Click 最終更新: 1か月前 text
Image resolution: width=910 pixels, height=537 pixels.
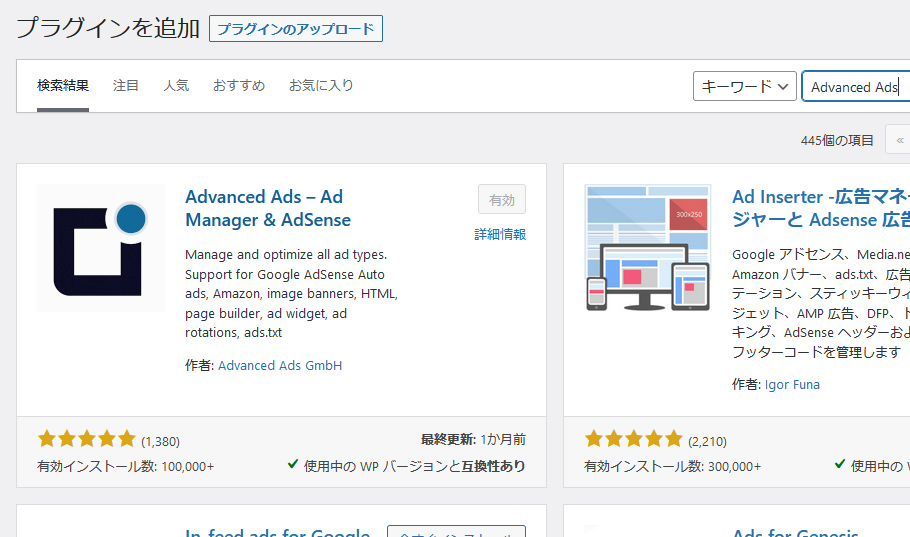[473, 439]
